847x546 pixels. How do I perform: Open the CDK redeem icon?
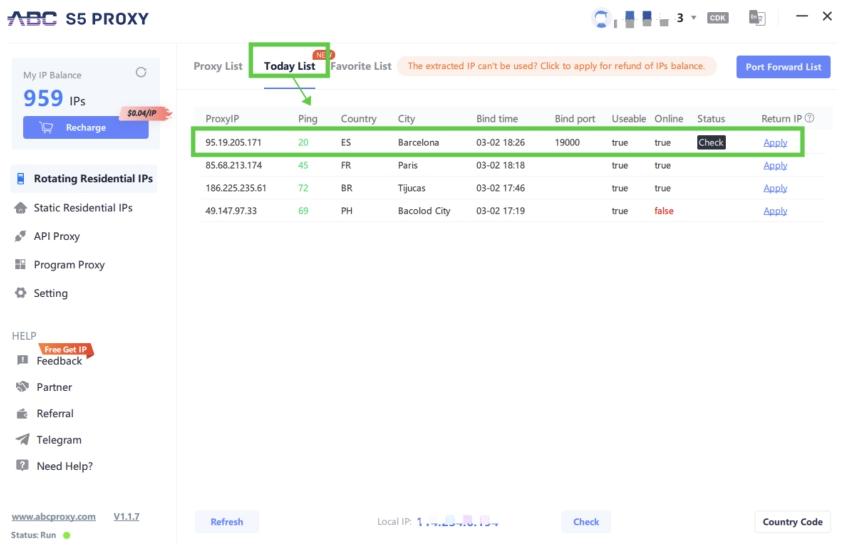click(x=717, y=18)
